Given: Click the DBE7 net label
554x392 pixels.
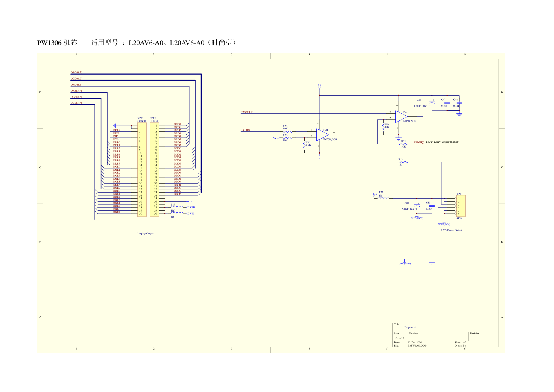Looking at the screenshot, I should pos(117,212).
